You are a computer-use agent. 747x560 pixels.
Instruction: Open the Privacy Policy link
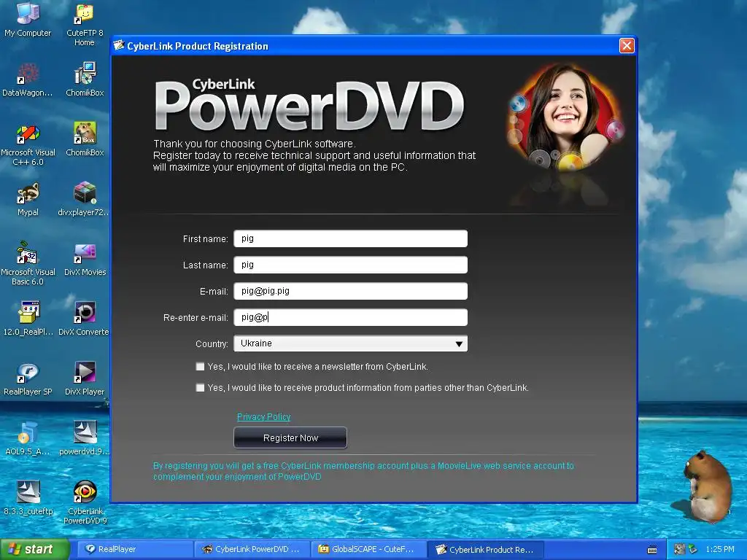(263, 416)
